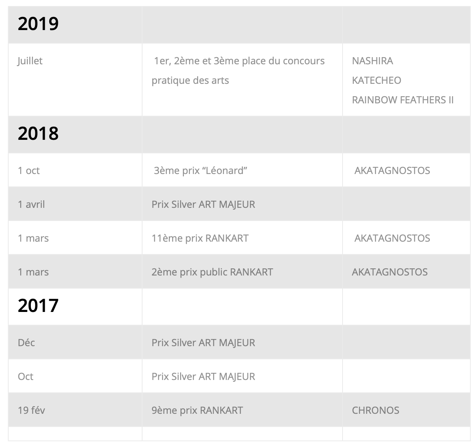Click Prix Silver ART MAJEUR in Déc row

click(x=203, y=343)
